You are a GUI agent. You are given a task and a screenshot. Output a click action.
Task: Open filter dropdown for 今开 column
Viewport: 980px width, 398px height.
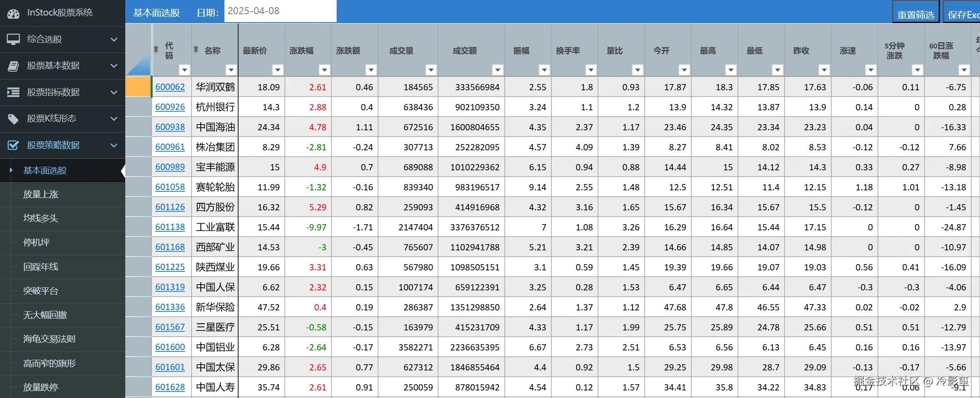(684, 70)
